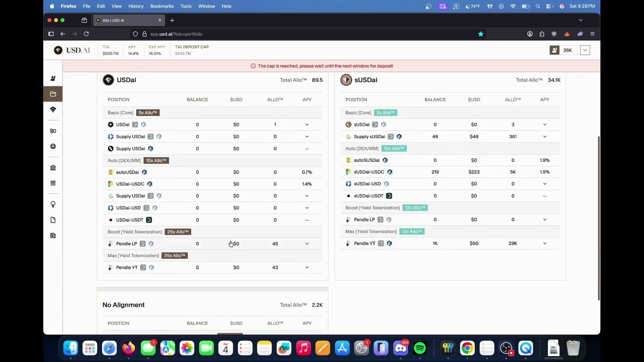
Task: Expand the sUSDai row in sUSDai panel
Action: [544, 124]
